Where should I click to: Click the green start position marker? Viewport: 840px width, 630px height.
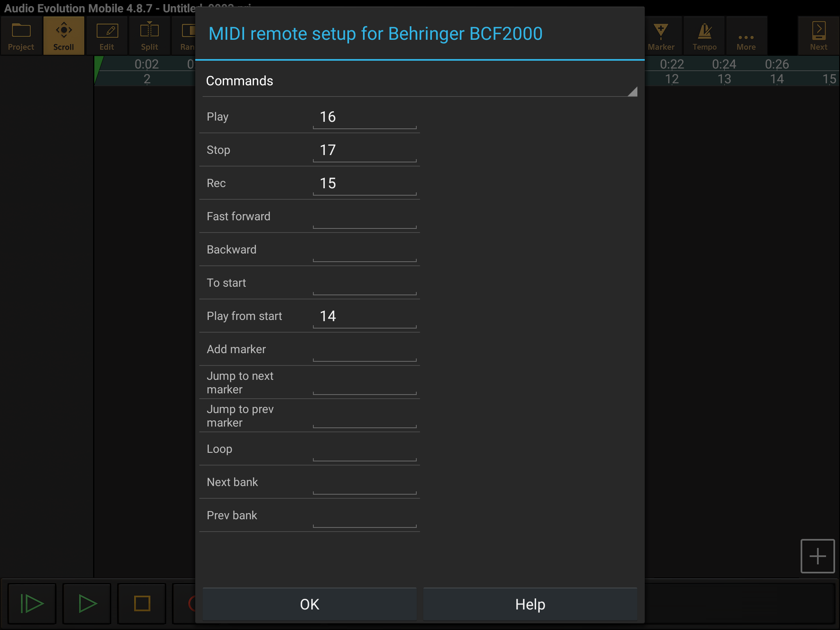click(98, 69)
